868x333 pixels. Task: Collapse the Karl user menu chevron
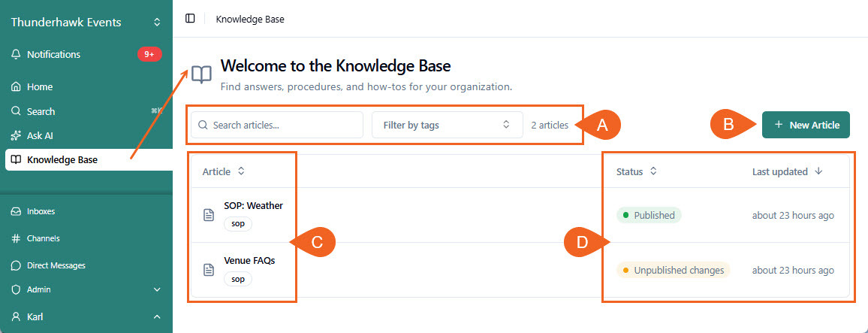(x=157, y=317)
